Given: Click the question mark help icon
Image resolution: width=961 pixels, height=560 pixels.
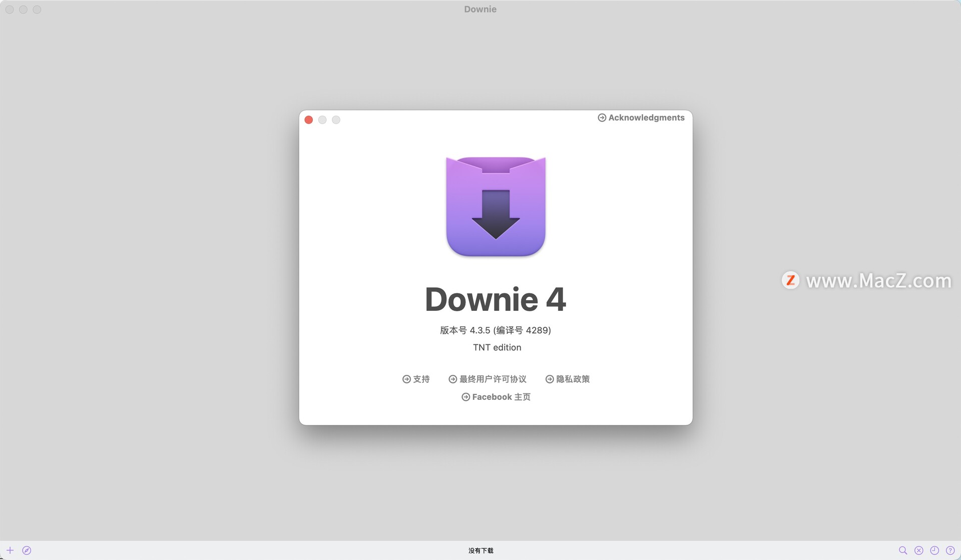Looking at the screenshot, I should tap(950, 550).
